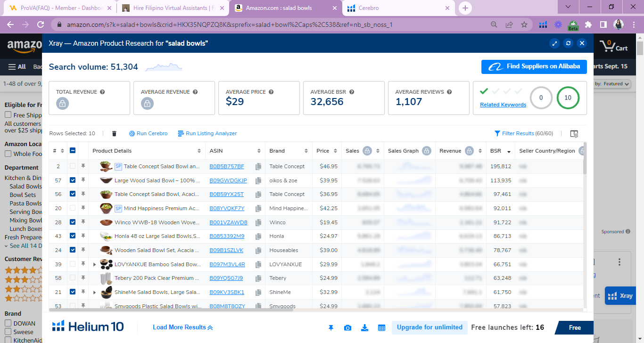Check the row 20 Mind Happiness checkbox

pyautogui.click(x=73, y=208)
